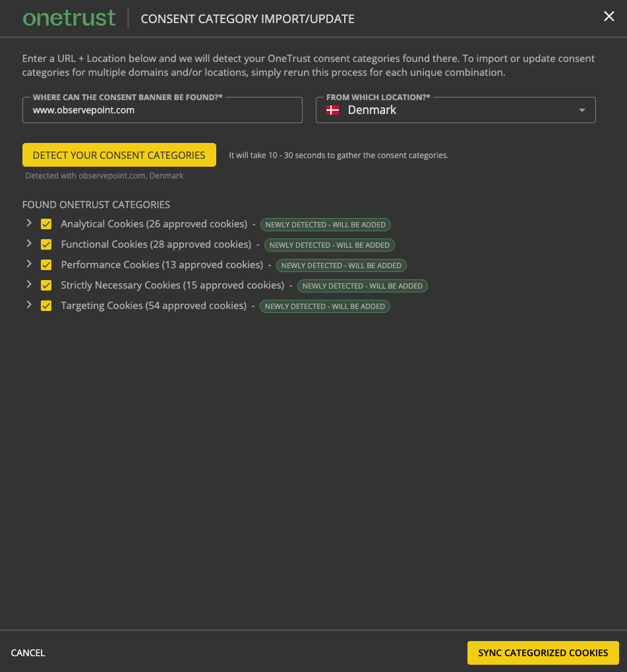Image resolution: width=627 pixels, height=672 pixels.
Task: Expand the Performance Cookies category
Action: [29, 264]
